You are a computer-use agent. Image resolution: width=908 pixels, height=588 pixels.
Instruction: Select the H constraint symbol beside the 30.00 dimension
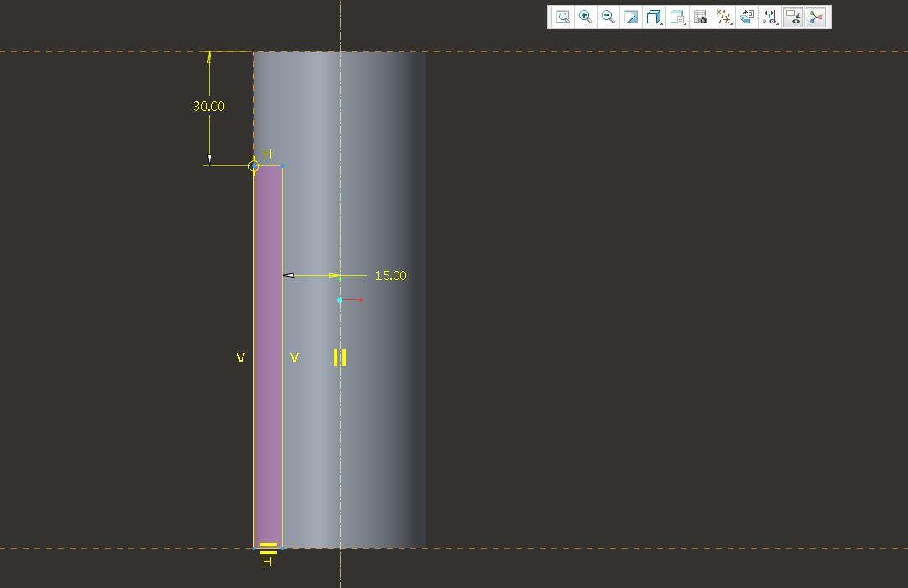click(268, 154)
